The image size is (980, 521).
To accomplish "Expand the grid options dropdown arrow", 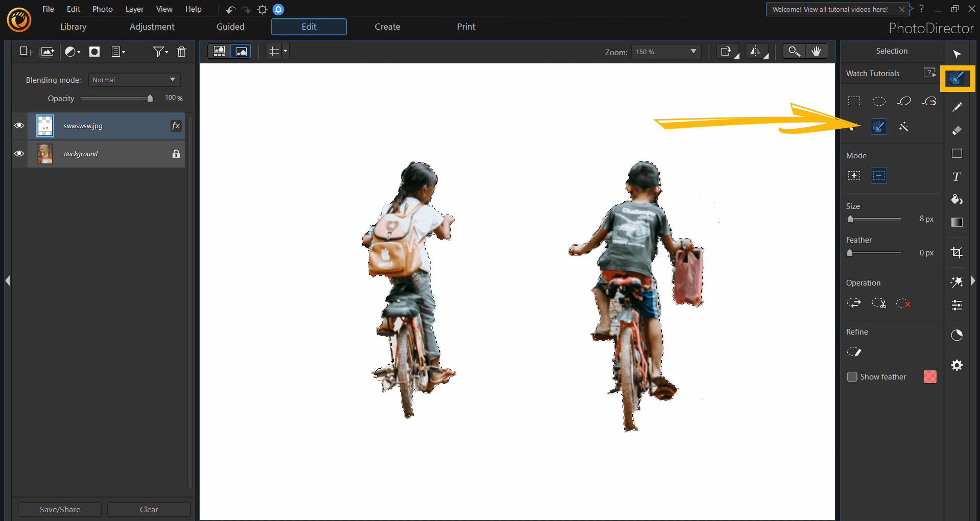I will 285,51.
